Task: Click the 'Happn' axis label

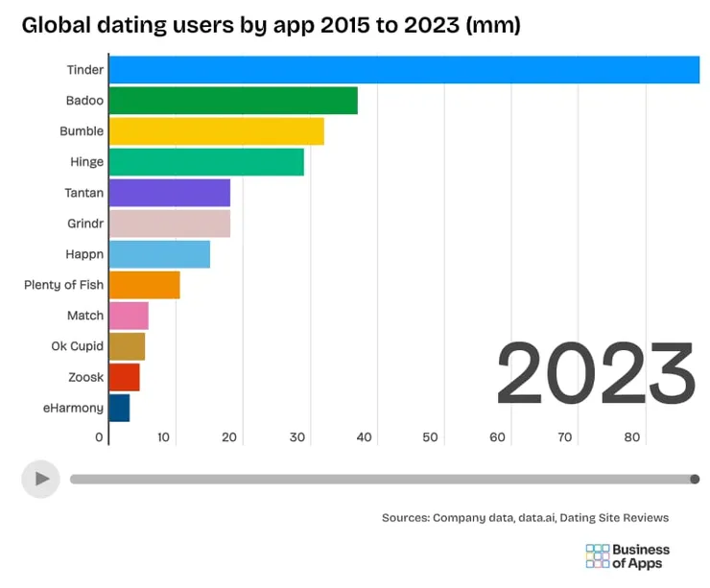Action: pos(84,254)
